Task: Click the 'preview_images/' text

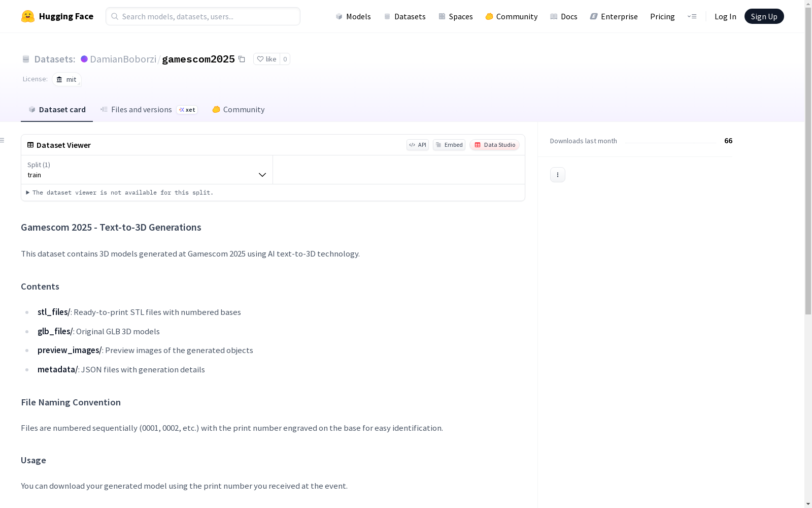Action: coord(70,350)
